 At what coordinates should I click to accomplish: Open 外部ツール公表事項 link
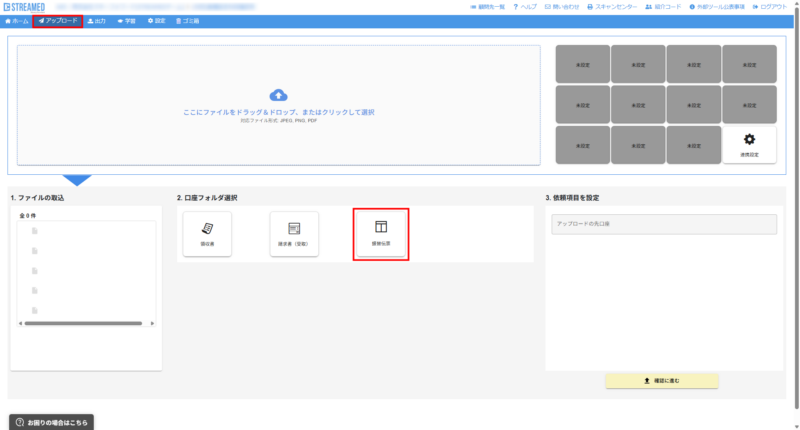pyautogui.click(x=717, y=7)
